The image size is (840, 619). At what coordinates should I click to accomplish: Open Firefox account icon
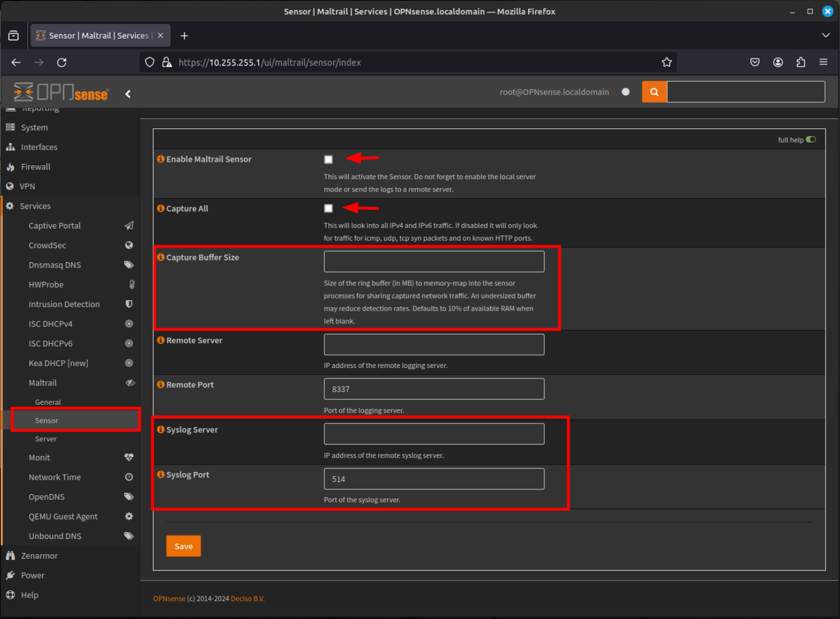click(778, 62)
